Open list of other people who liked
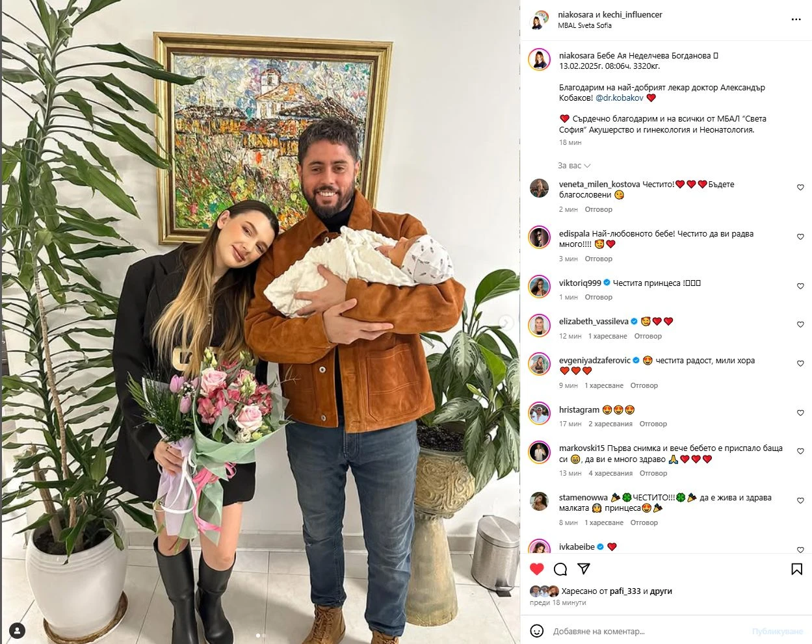The image size is (812, 644). 661,591
